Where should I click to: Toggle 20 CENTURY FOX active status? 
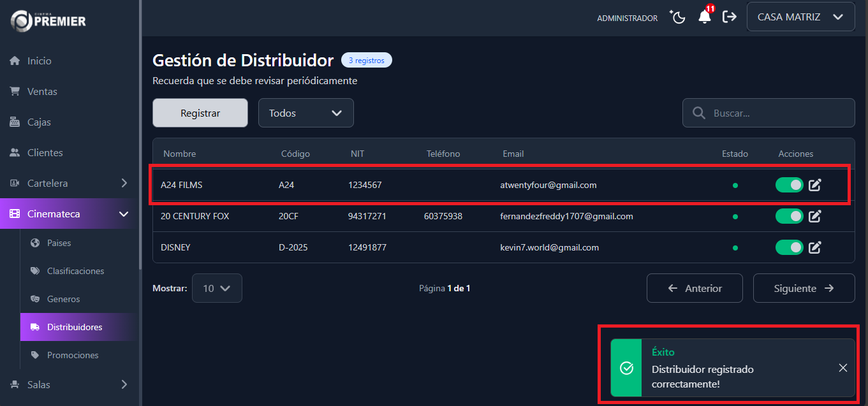click(x=789, y=217)
